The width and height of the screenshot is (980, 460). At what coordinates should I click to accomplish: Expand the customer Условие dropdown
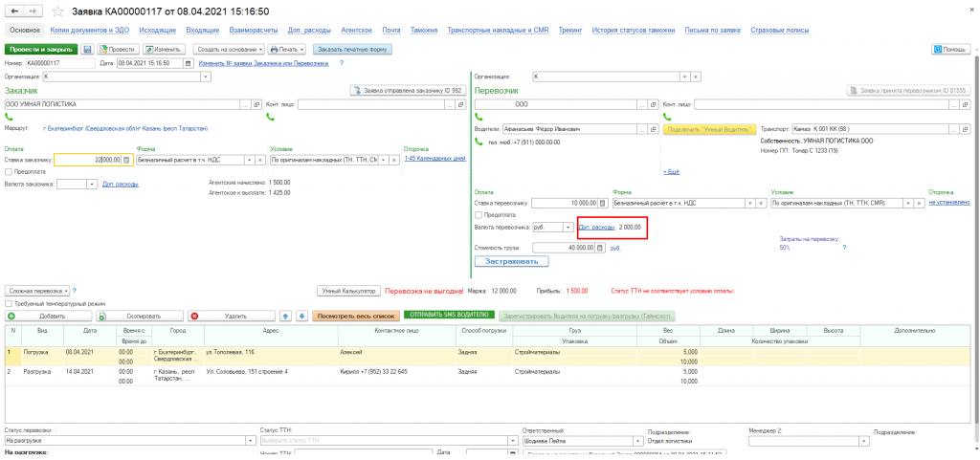383,161
